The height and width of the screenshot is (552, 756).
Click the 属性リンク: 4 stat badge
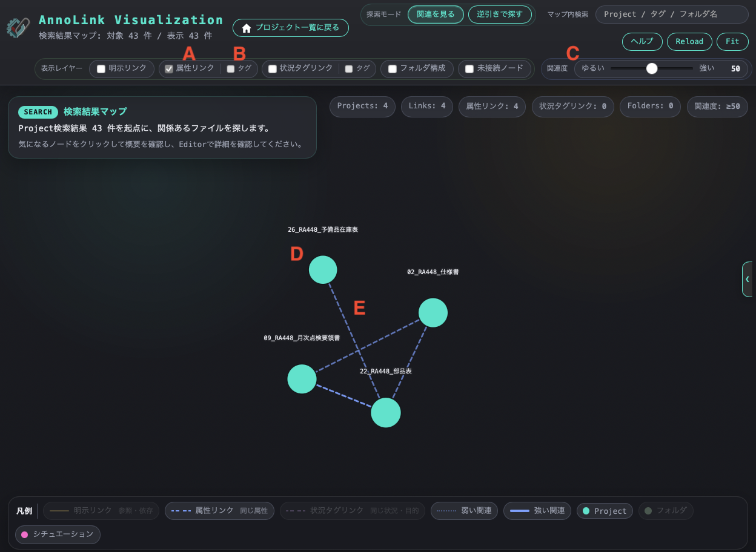492,107
